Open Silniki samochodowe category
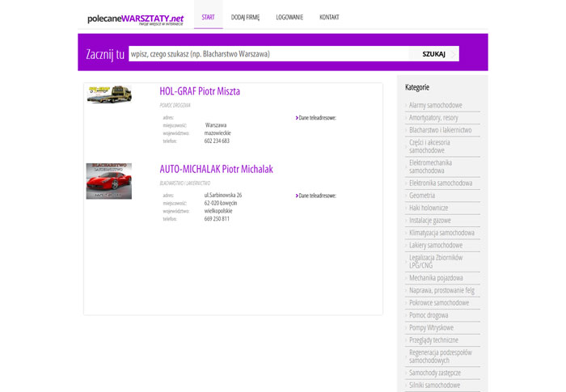566x392 pixels. [435, 386]
